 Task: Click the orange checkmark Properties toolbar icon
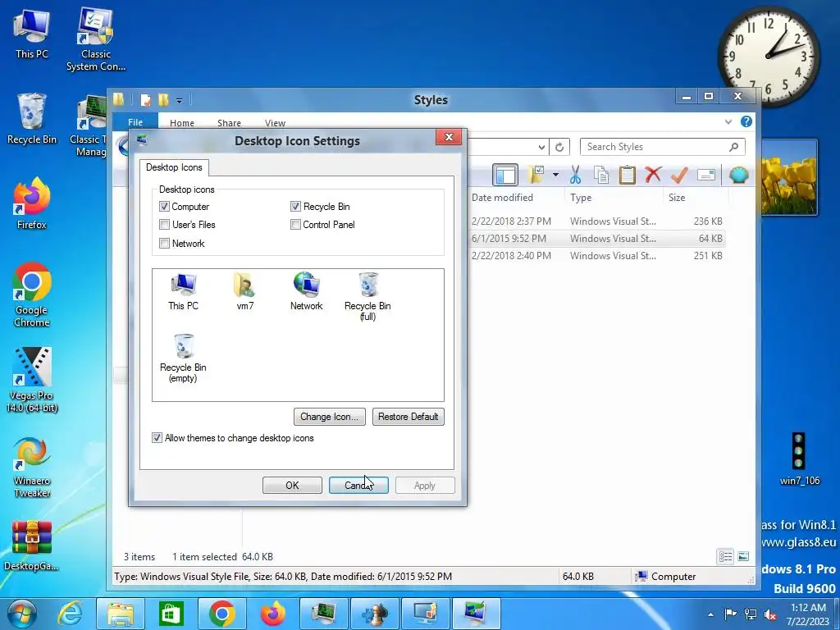[x=679, y=175]
